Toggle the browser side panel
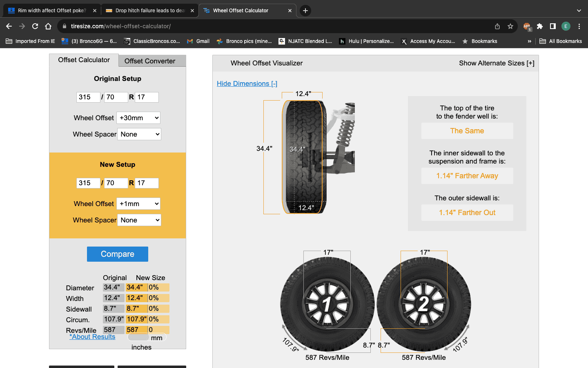588x368 pixels. (x=553, y=26)
